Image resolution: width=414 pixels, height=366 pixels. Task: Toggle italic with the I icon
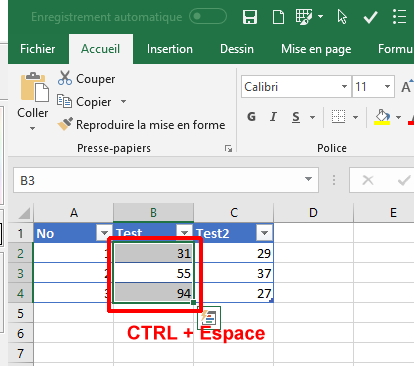[274, 117]
